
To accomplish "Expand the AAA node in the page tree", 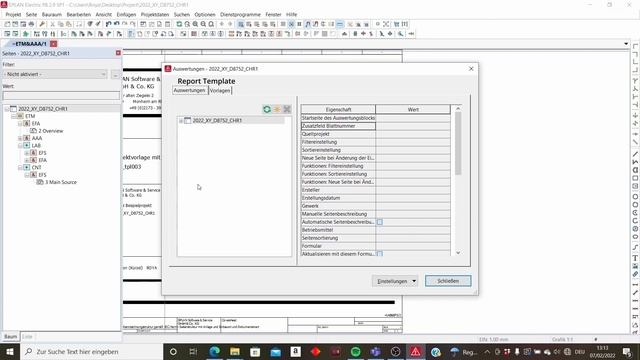I will (x=20, y=138).
